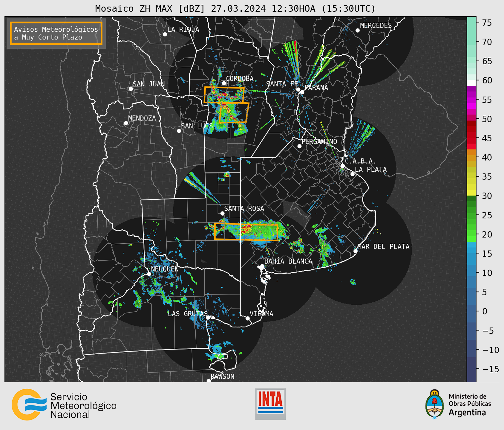Screen dimensions: 504x430
Task: Click the PERGAMINO city label
Action: click(319, 141)
